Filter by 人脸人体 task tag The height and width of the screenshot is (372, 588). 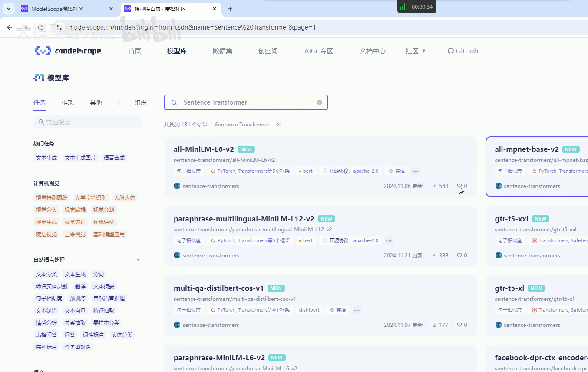[x=125, y=198]
